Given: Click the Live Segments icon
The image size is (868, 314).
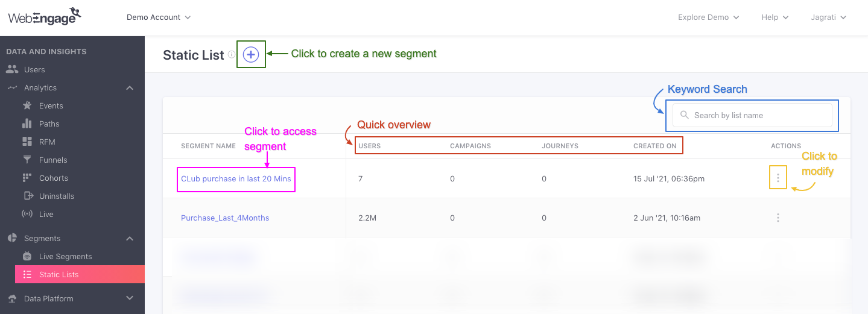Looking at the screenshot, I should tap(27, 256).
